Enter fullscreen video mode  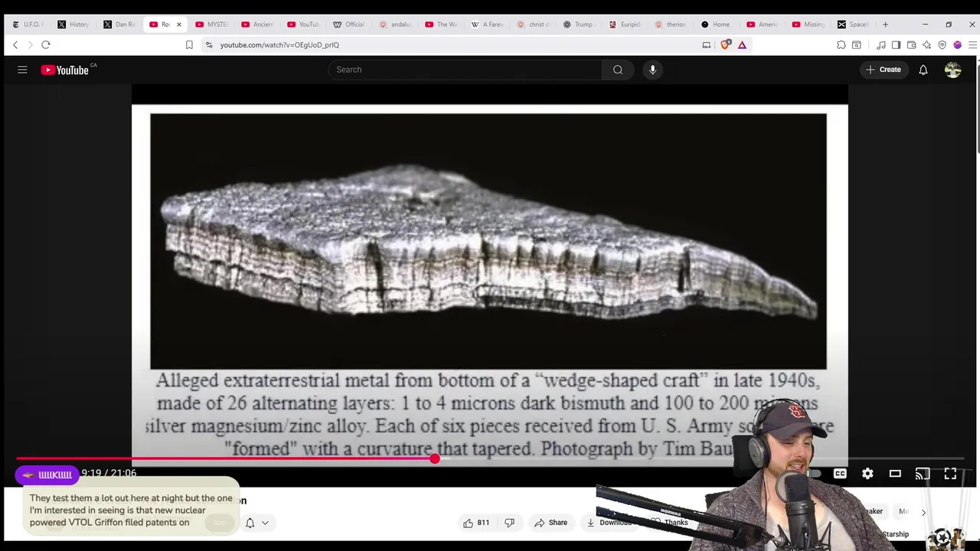950,474
